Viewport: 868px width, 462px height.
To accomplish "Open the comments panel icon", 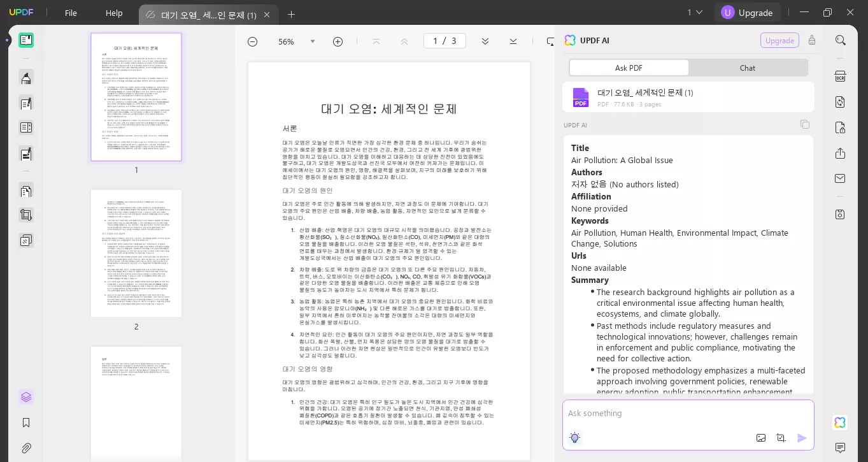I will (841, 448).
